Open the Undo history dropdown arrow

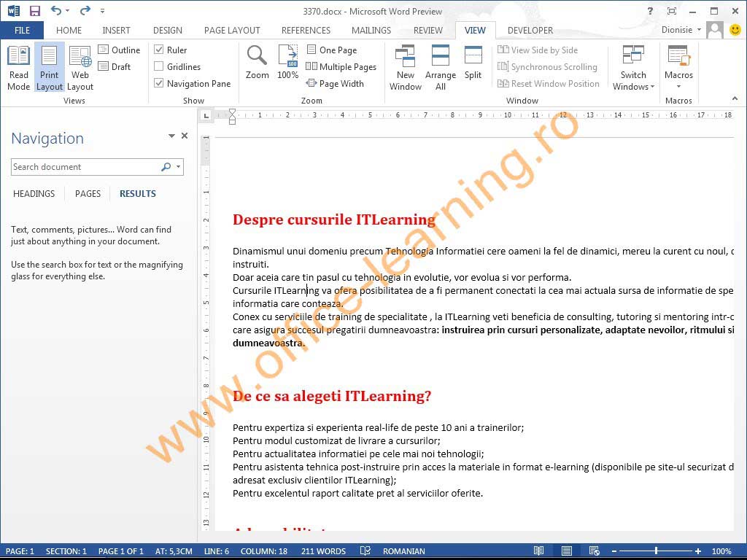[68, 10]
